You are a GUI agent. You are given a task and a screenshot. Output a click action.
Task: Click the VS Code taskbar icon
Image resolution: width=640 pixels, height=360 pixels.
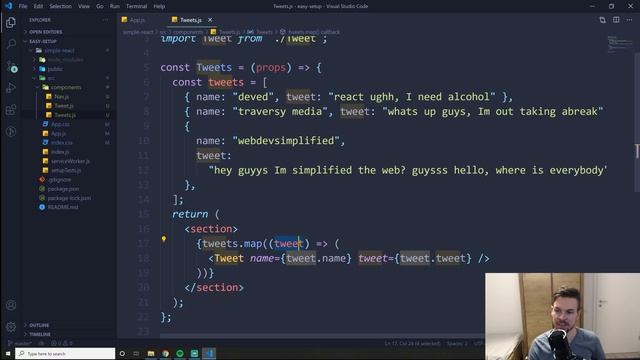[209, 353]
